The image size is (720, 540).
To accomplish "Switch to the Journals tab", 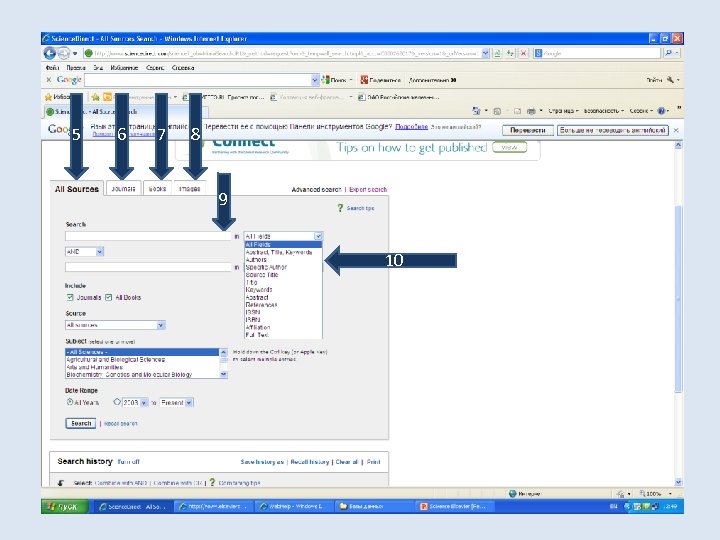I will 123,189.
